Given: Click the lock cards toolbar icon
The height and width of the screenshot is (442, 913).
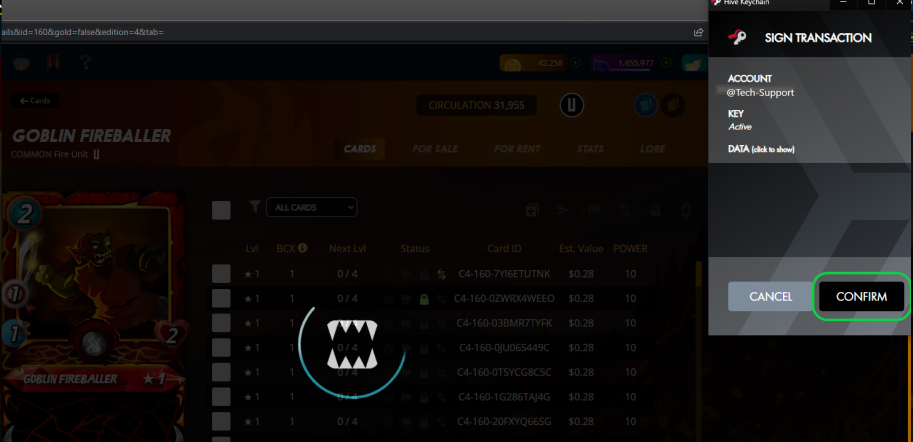Looking at the screenshot, I should [656, 210].
